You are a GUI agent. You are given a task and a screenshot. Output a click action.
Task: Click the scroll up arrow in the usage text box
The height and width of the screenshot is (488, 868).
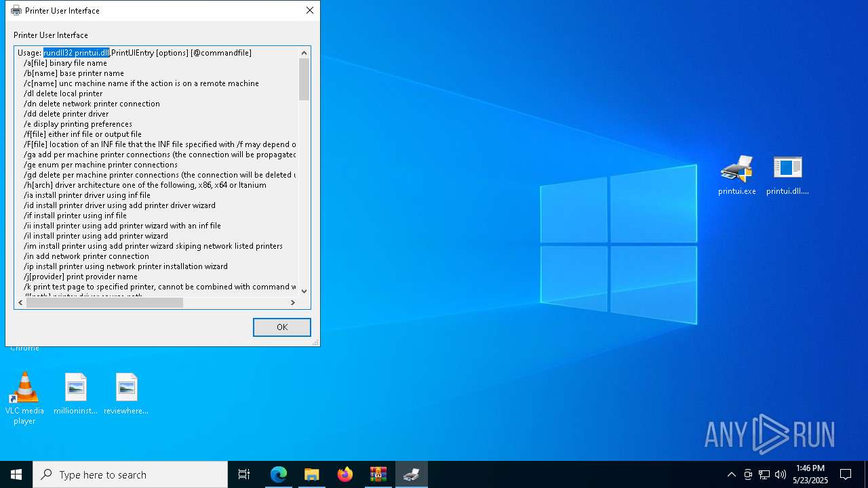click(x=304, y=53)
